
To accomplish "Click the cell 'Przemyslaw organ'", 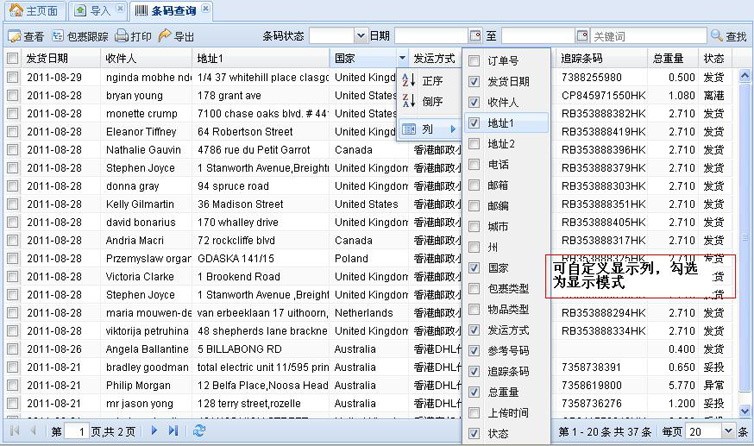I will (x=148, y=258).
